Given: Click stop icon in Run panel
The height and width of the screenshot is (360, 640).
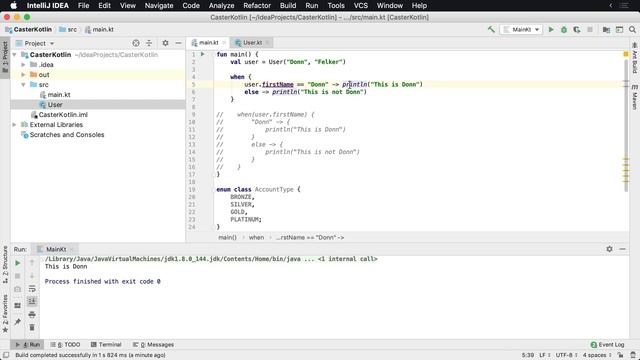Looking at the screenshot, I should tap(18, 276).
